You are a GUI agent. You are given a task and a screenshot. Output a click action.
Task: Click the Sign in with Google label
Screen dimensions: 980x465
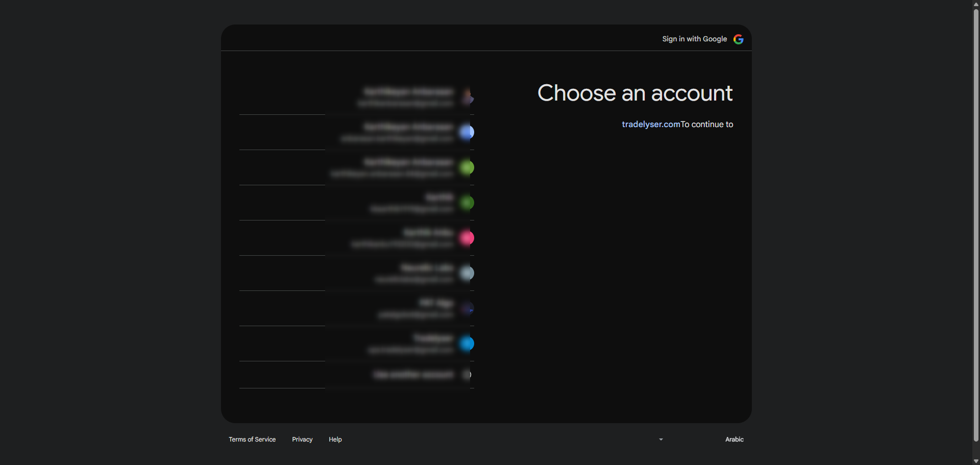pos(694,39)
